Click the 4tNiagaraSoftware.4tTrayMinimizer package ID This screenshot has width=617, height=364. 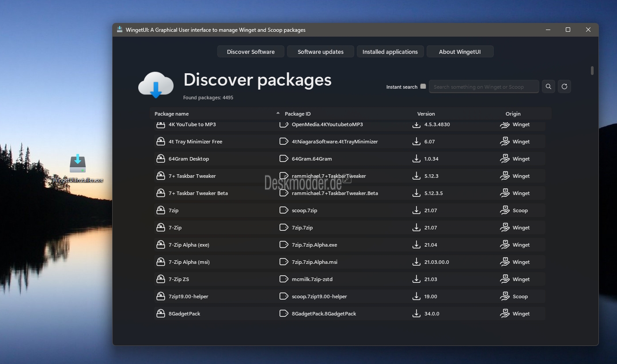[335, 141]
